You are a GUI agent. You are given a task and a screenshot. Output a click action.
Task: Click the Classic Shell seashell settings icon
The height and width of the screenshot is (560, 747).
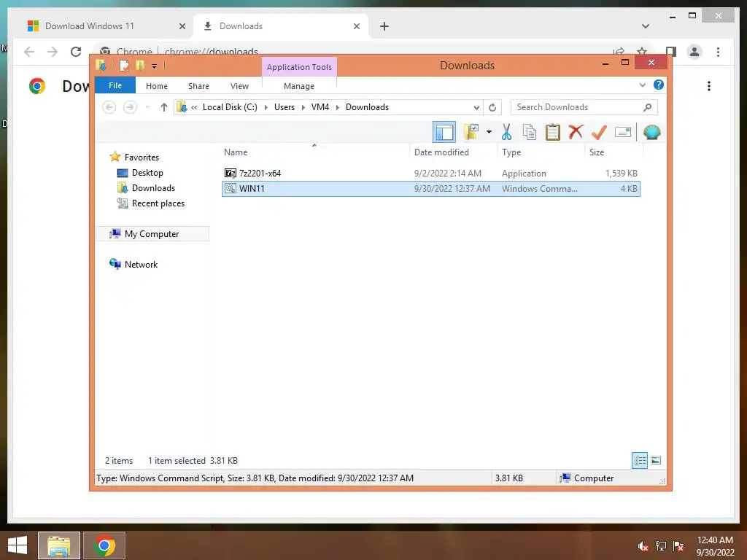pyautogui.click(x=651, y=132)
